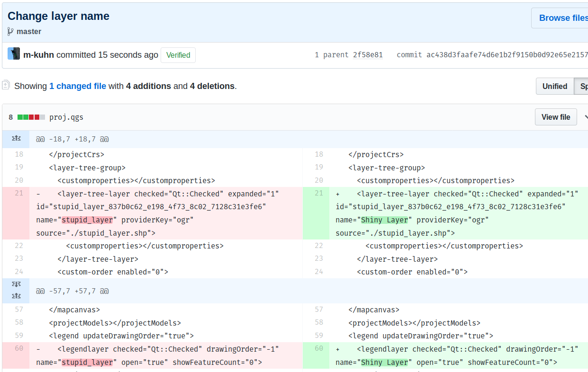Click the proj.qgs file name
The image size is (588, 372).
pyautogui.click(x=66, y=117)
